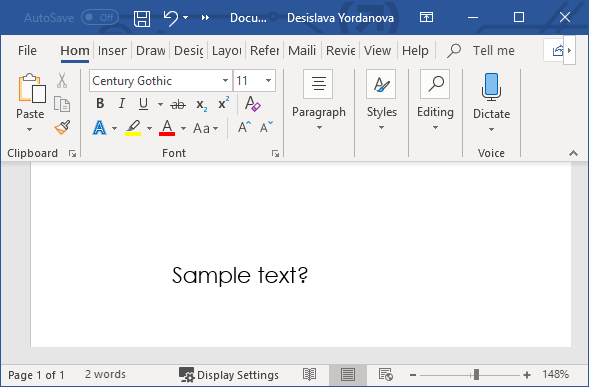Click the Format Painter brush icon

pos(62,127)
